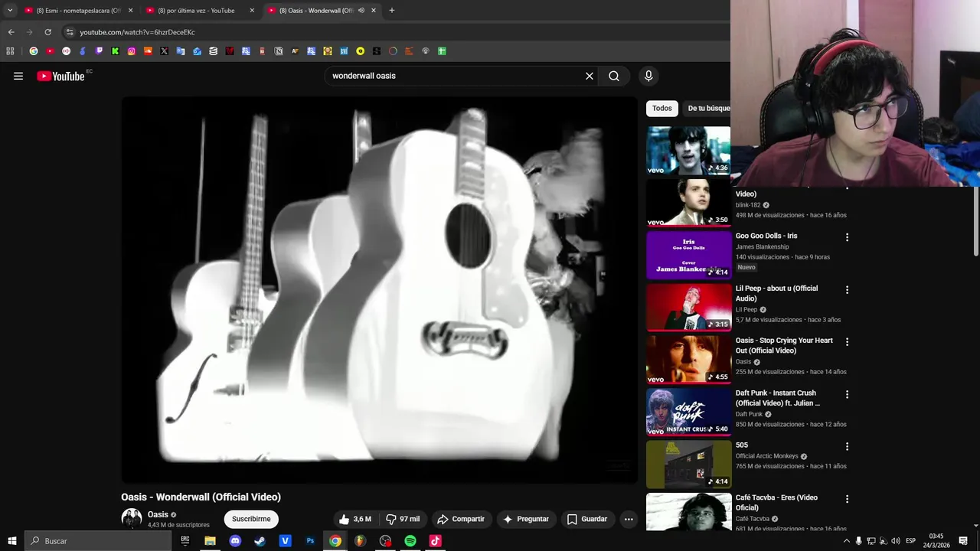Open Chrome tab search dropdown
Image resolution: width=980 pixels, height=551 pixels.
click(x=9, y=11)
